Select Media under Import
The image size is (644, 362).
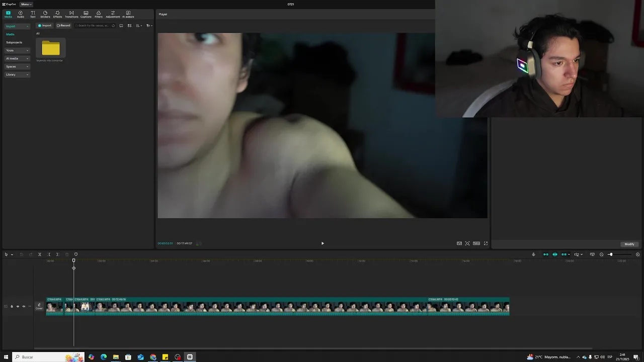pyautogui.click(x=10, y=34)
